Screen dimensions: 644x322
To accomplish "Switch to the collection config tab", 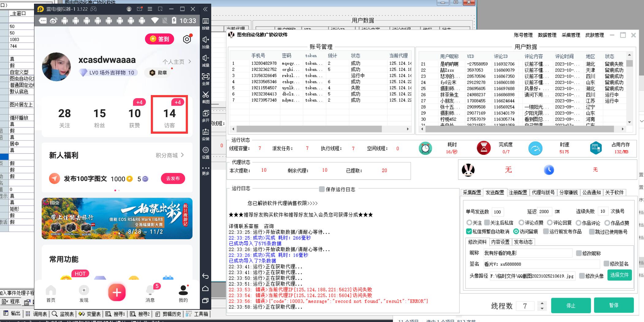I will tap(472, 193).
